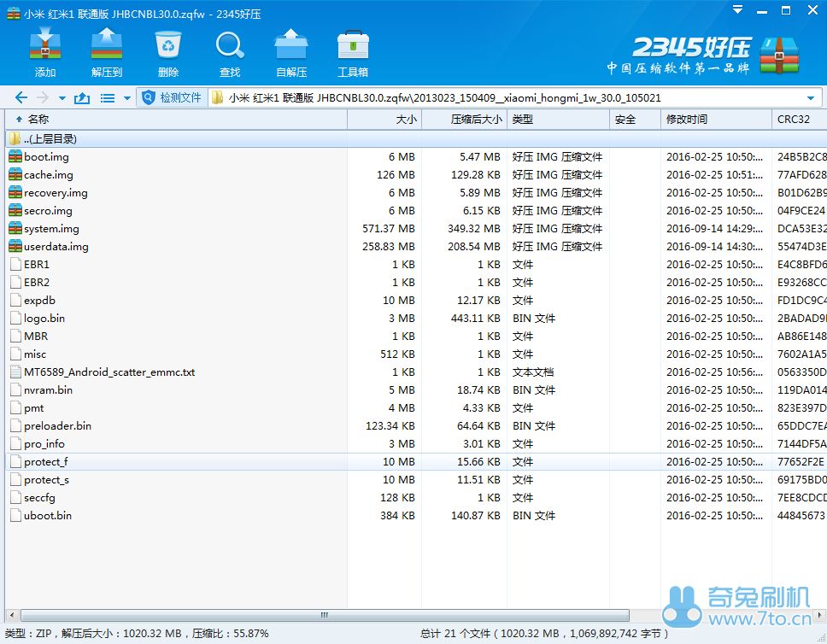Select the EBR1 file icon

(x=16, y=264)
